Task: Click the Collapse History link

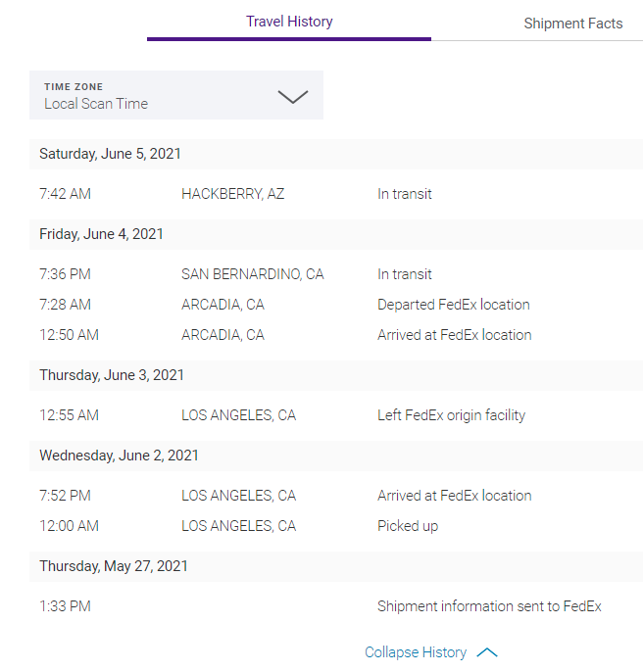Action: 416,652
